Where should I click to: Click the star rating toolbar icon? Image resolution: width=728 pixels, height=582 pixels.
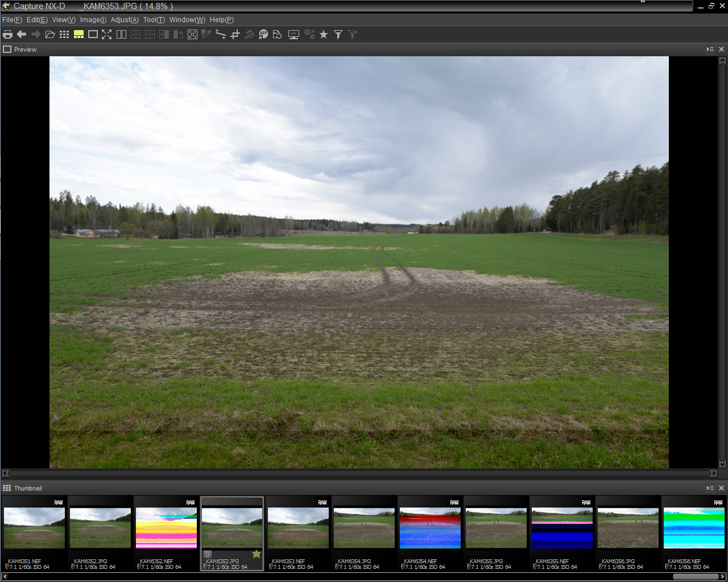coord(324,35)
